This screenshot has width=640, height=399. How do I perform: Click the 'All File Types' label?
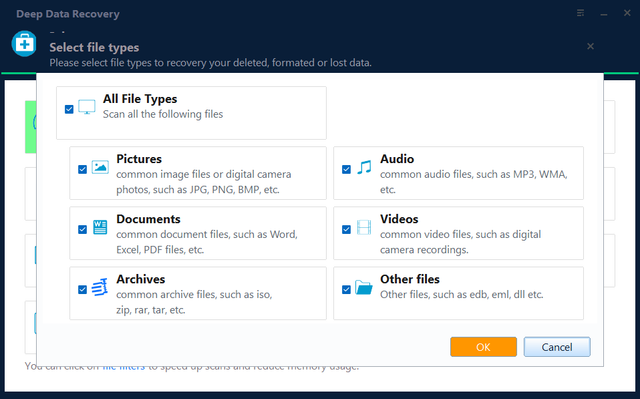140,99
